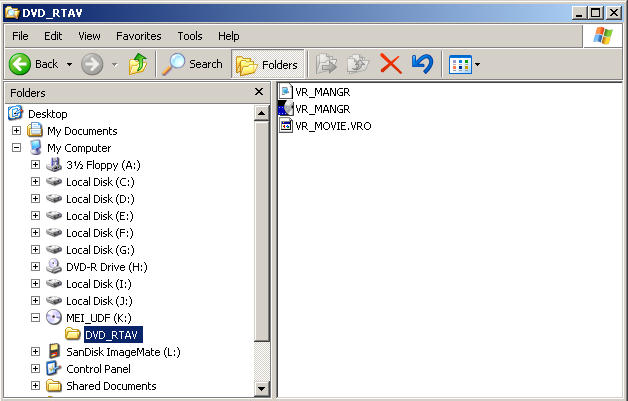Click the Windows flag logo
The width and height of the screenshot is (628, 401).
603,36
